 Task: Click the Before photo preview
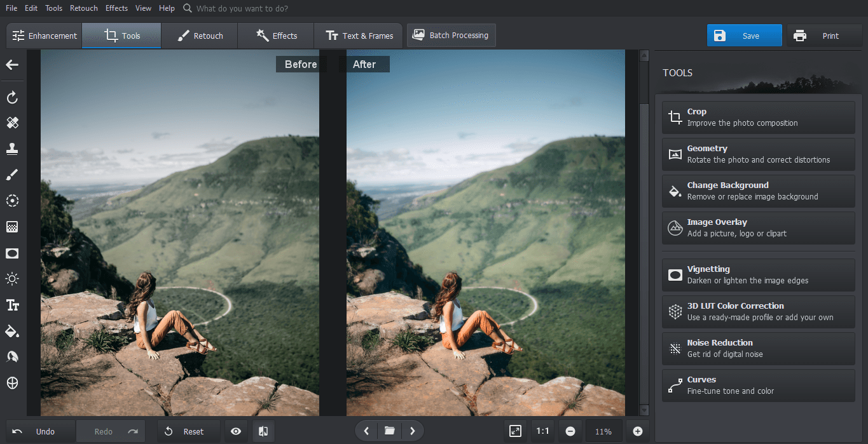(180, 233)
